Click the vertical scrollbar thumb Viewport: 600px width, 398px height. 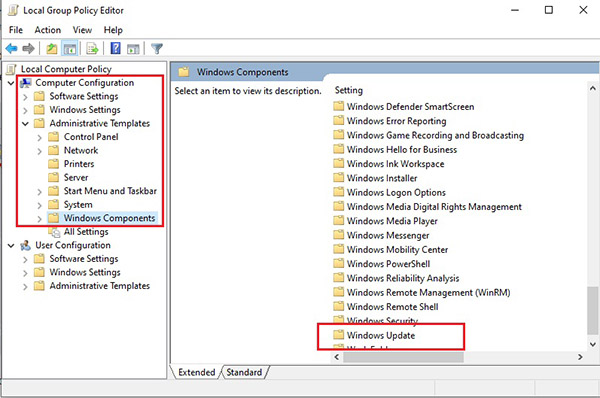[x=593, y=311]
